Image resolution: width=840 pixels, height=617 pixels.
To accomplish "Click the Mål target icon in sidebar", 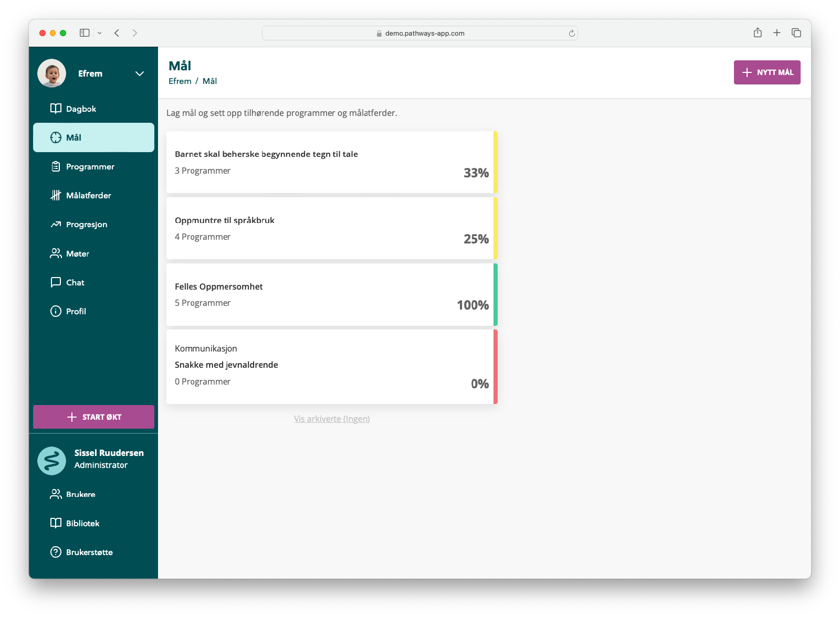I will click(x=56, y=137).
